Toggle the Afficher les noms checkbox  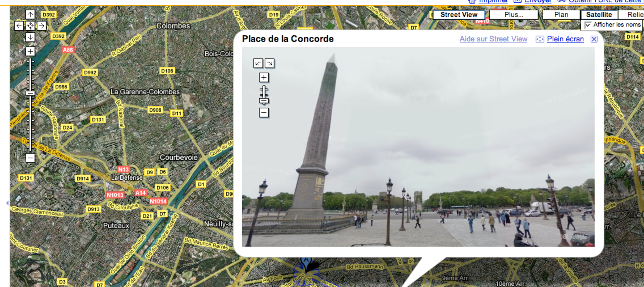[588, 25]
